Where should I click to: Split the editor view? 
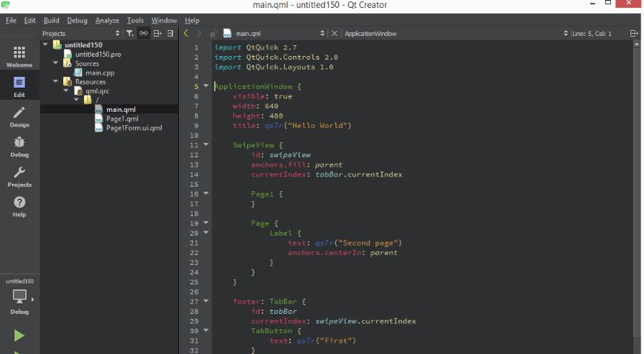[634, 33]
